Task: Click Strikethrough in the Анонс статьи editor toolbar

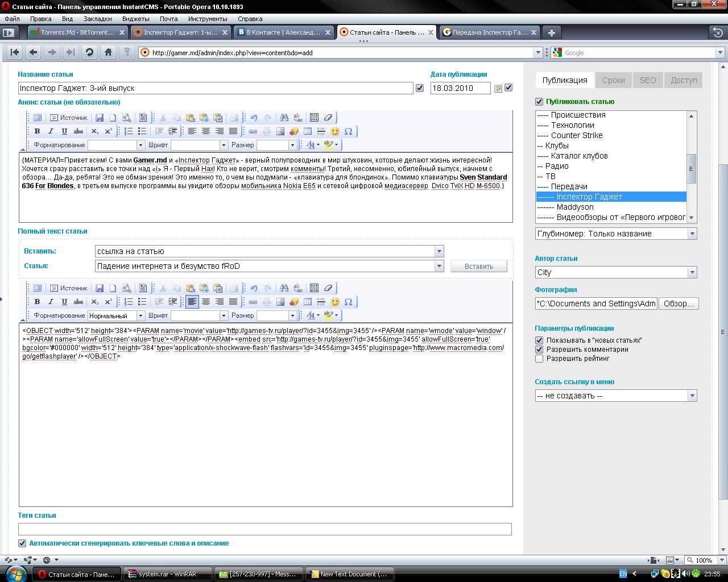Action: click(78, 131)
